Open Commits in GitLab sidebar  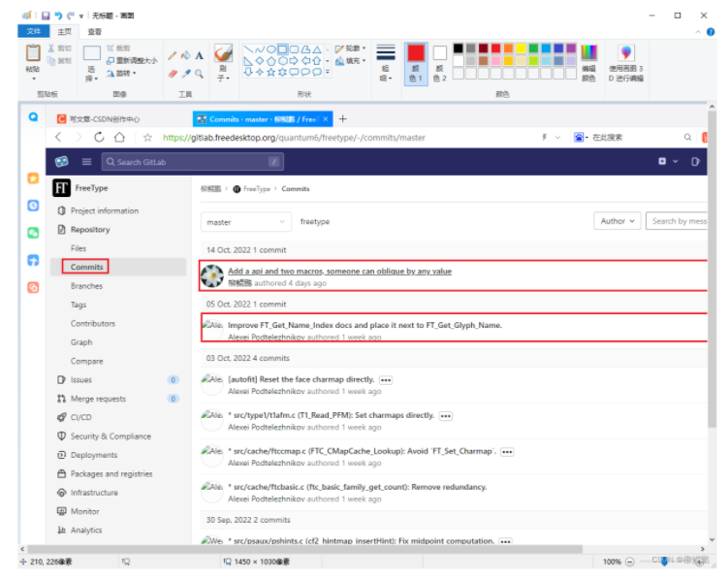pos(86,267)
